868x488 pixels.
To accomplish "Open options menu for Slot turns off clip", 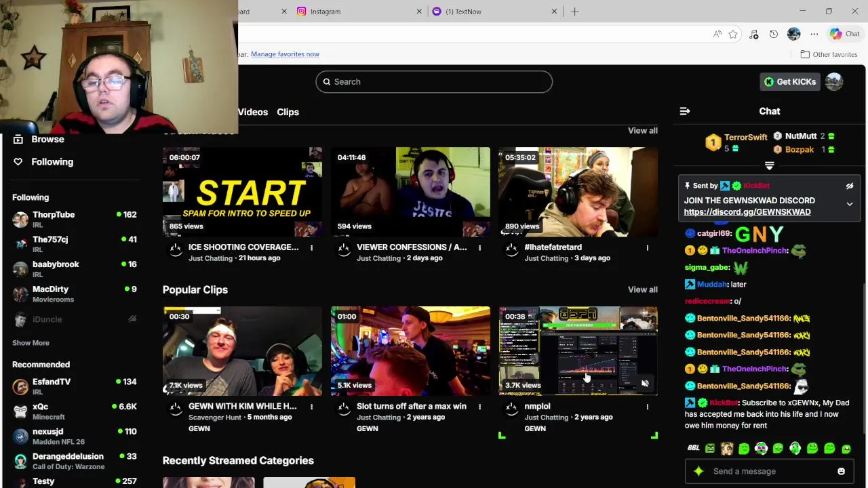I will click(x=479, y=407).
